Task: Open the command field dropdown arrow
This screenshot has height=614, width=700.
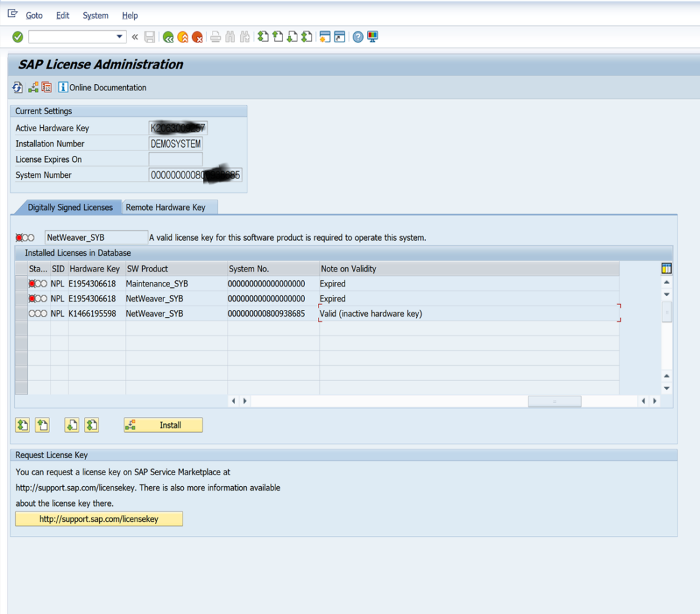Action: [x=120, y=37]
